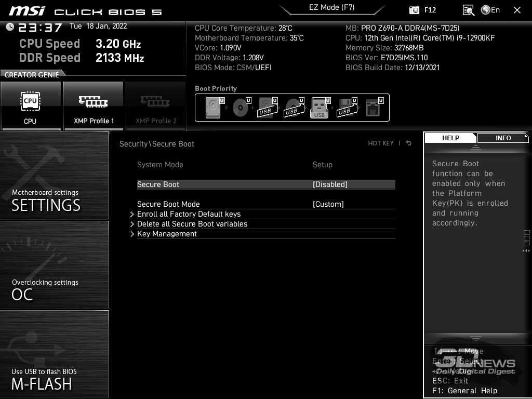532x399 pixels.
Task: Click the CREATOR GENIE label tab
Action: click(32, 75)
